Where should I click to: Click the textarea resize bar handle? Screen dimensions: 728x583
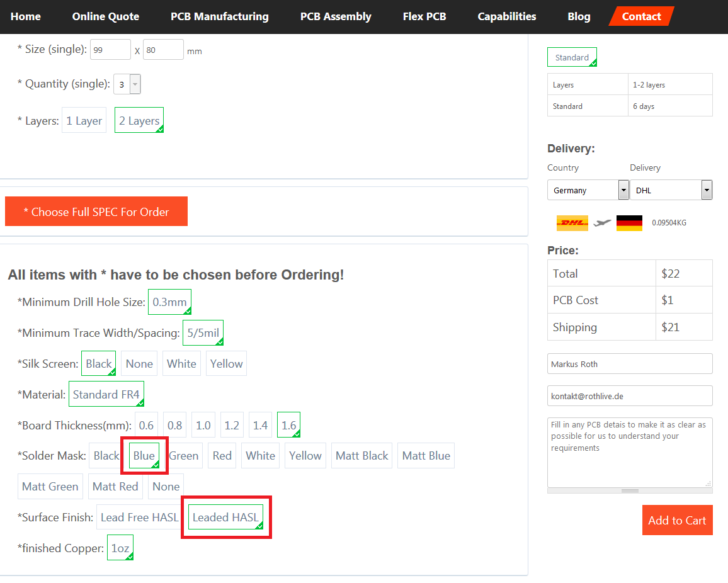630,490
